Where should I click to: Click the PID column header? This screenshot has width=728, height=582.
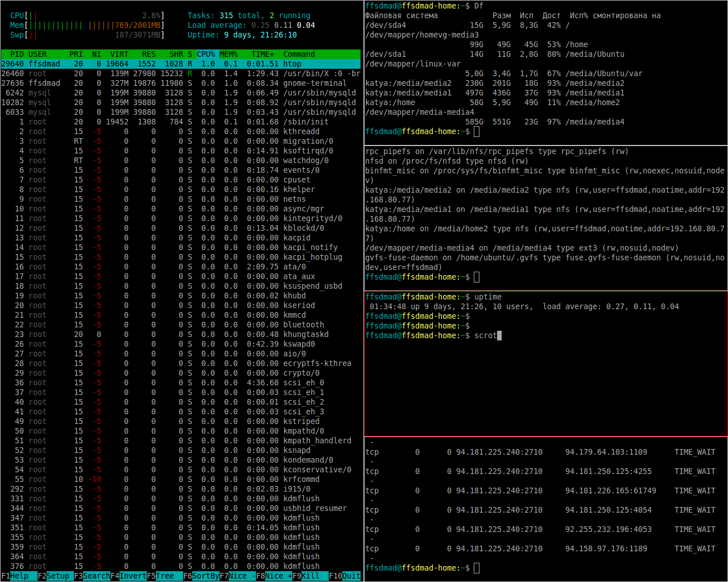point(17,54)
